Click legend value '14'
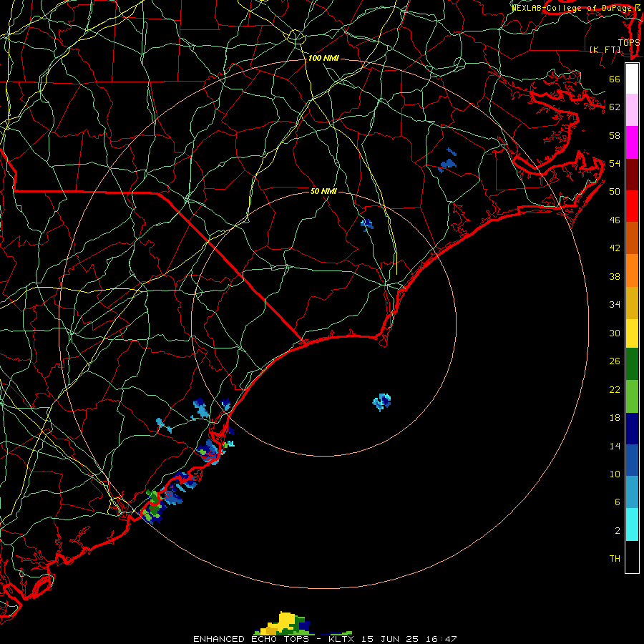This screenshot has height=644, width=644. [615, 446]
